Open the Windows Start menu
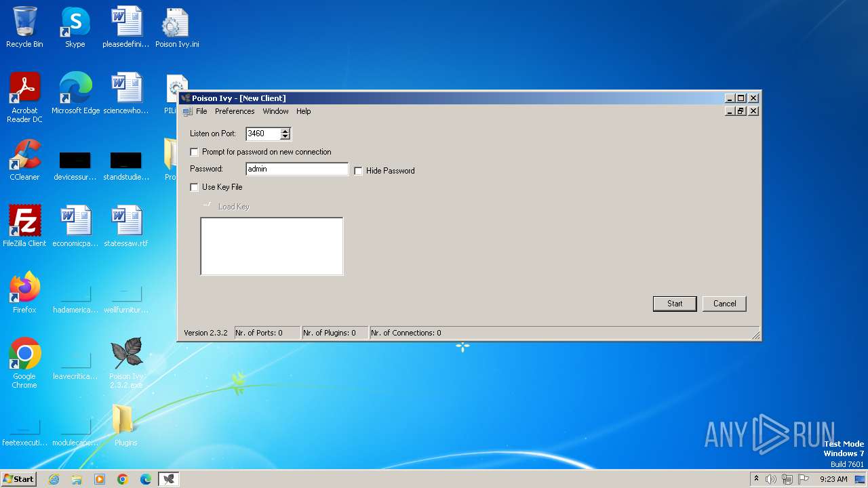The height and width of the screenshot is (488, 868). click(18, 479)
